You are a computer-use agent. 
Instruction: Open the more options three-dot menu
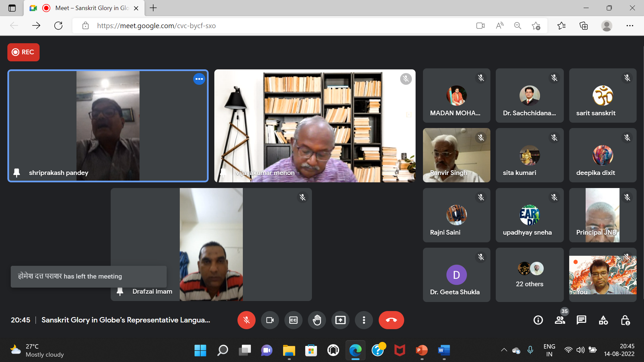tap(364, 320)
